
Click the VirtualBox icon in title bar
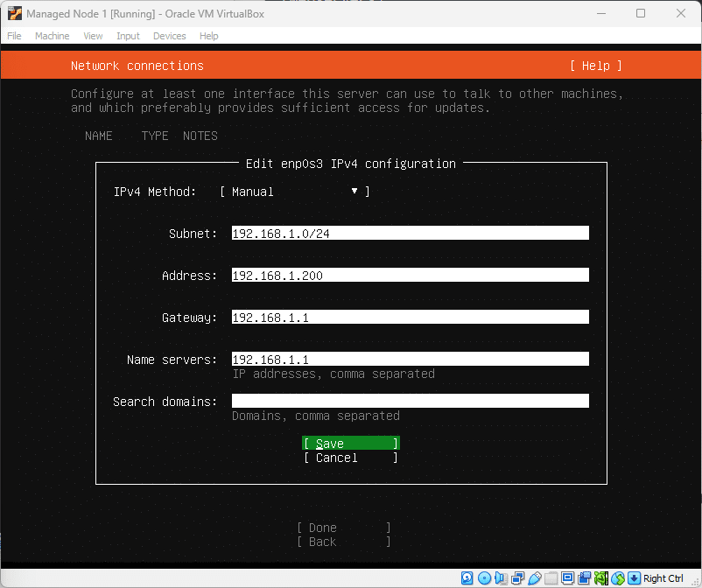coord(14,13)
